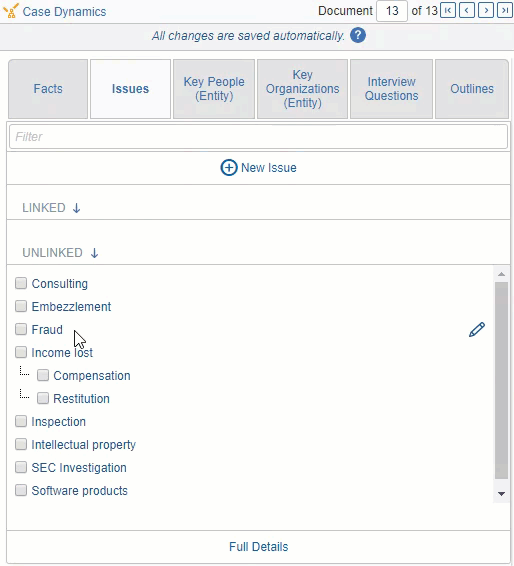This screenshot has height=566, width=514.
Task: Toggle sort arrow next to LINKED
Action: [x=76, y=208]
